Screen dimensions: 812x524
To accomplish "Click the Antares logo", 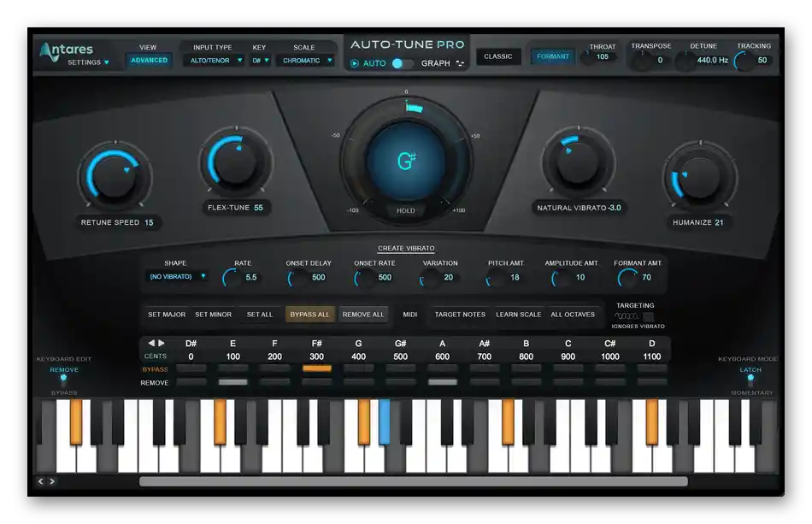I will (67, 50).
